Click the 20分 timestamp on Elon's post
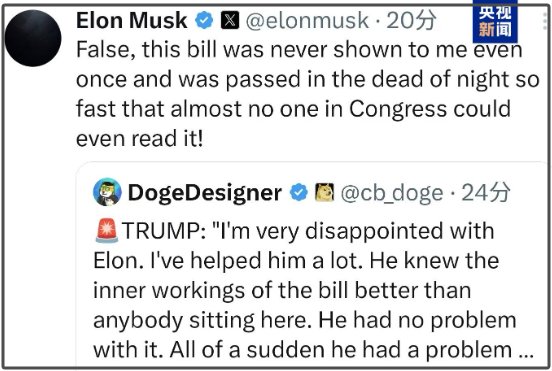Image resolution: width=552 pixels, height=371 pixels. [411, 20]
